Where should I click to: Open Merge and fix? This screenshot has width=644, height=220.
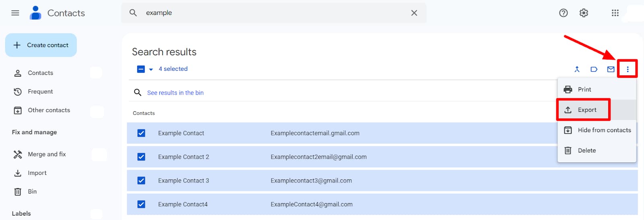47,154
